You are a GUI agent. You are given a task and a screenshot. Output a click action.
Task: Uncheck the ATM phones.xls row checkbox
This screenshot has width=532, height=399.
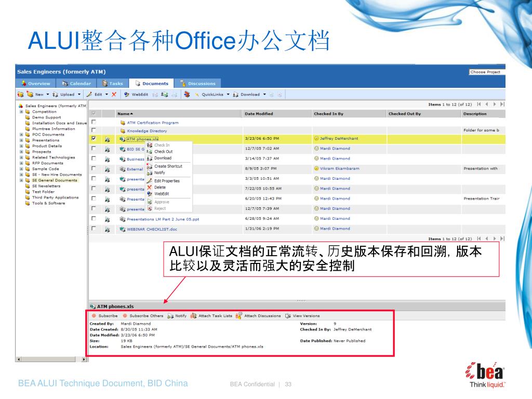pos(94,138)
